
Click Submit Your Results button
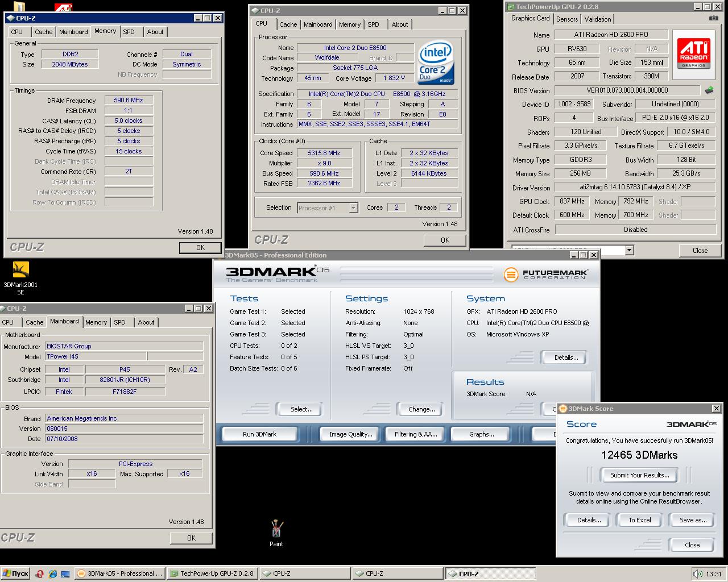[x=640, y=475]
